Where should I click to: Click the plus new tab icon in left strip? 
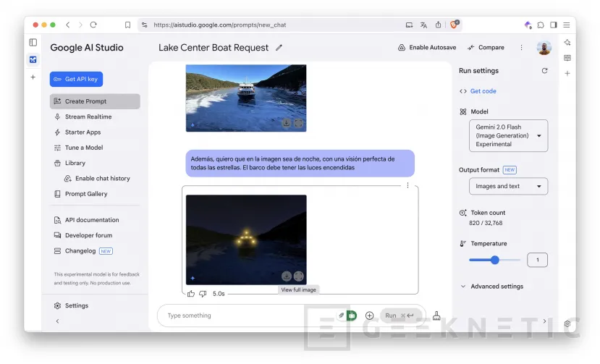point(33,77)
